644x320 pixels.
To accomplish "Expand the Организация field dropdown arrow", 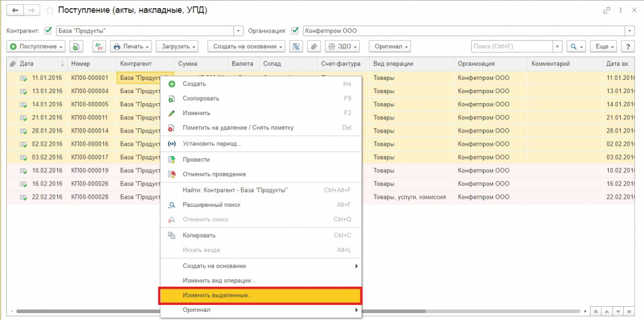I will point(630,31).
